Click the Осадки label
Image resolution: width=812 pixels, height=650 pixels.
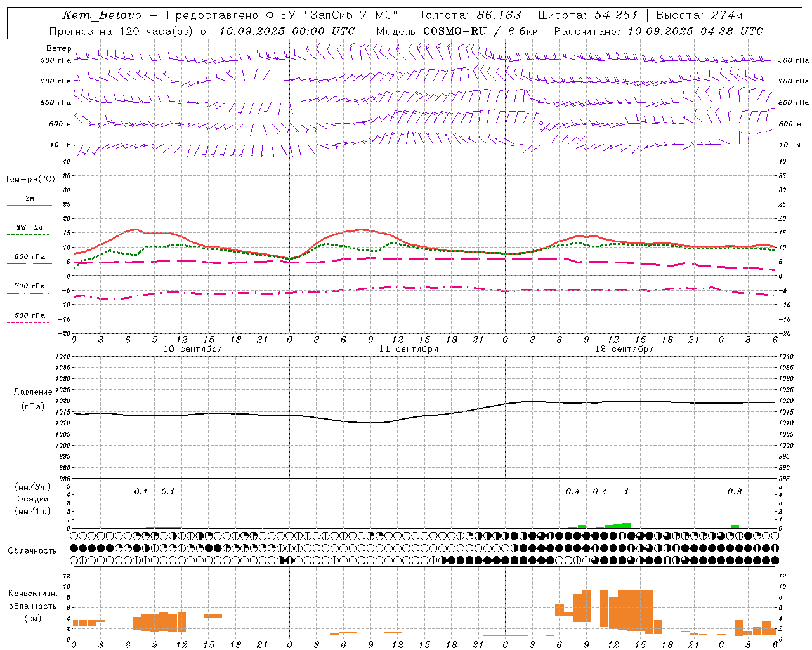pyautogui.click(x=33, y=499)
